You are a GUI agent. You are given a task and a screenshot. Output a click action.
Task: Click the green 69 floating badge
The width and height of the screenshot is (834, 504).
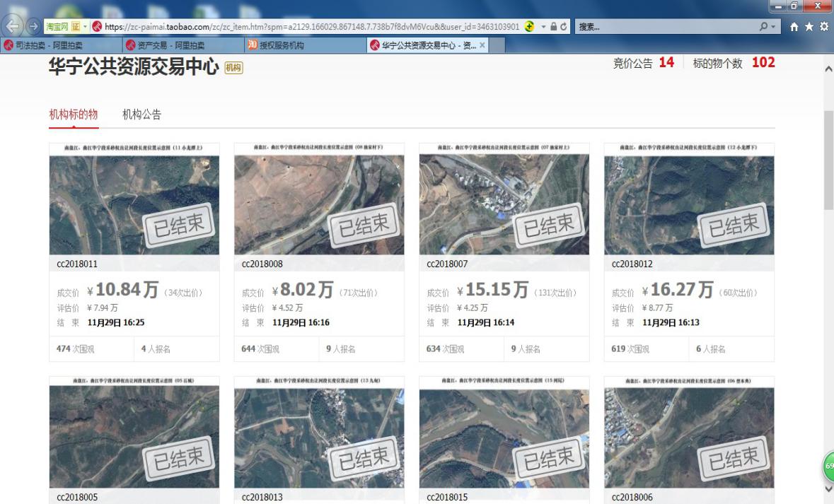pyautogui.click(x=828, y=467)
